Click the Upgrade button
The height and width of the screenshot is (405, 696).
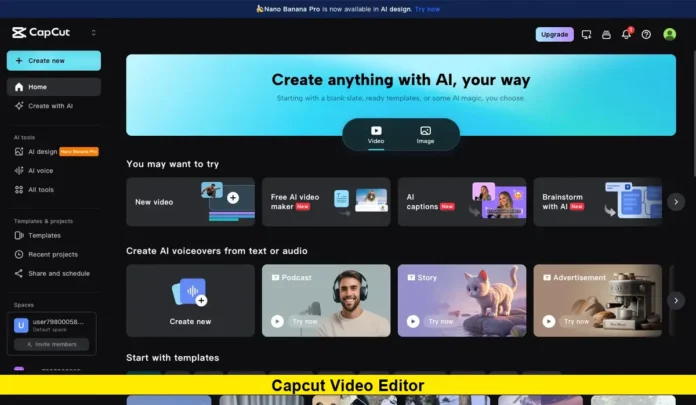[554, 34]
